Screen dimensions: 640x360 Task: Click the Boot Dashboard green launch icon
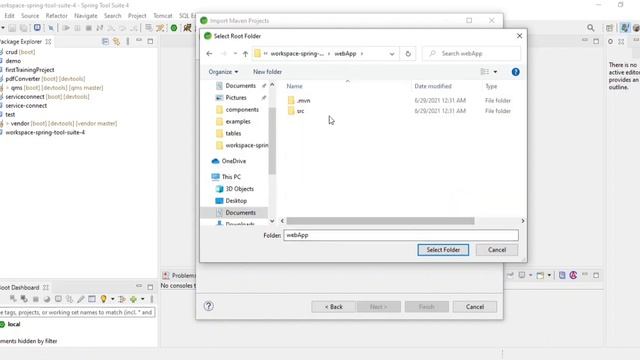[x=174, y=28]
